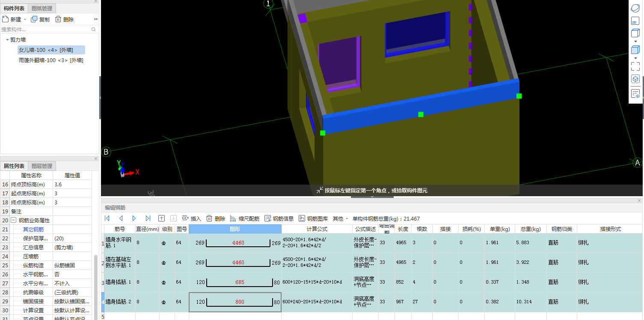Open the 其他 dropdown menu
Screen dimensions: 644x320
click(340, 218)
